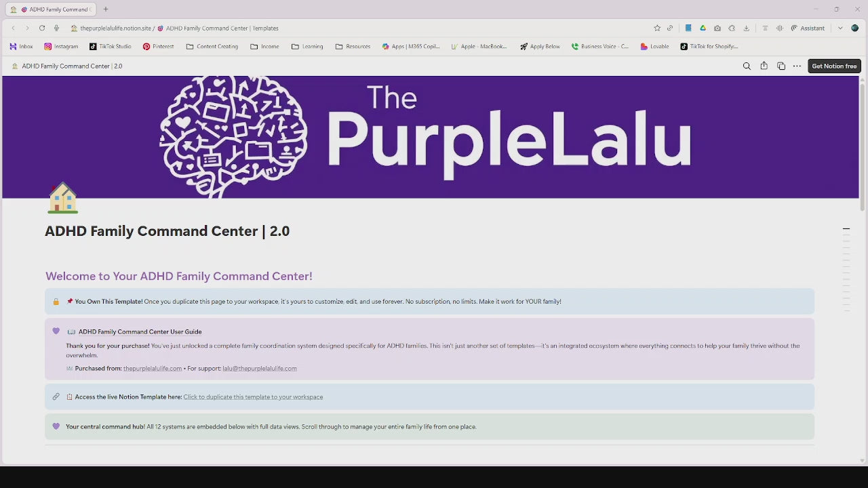Bookmark this page with the star icon
Image resolution: width=868 pixels, height=488 pixels.
pos(657,28)
